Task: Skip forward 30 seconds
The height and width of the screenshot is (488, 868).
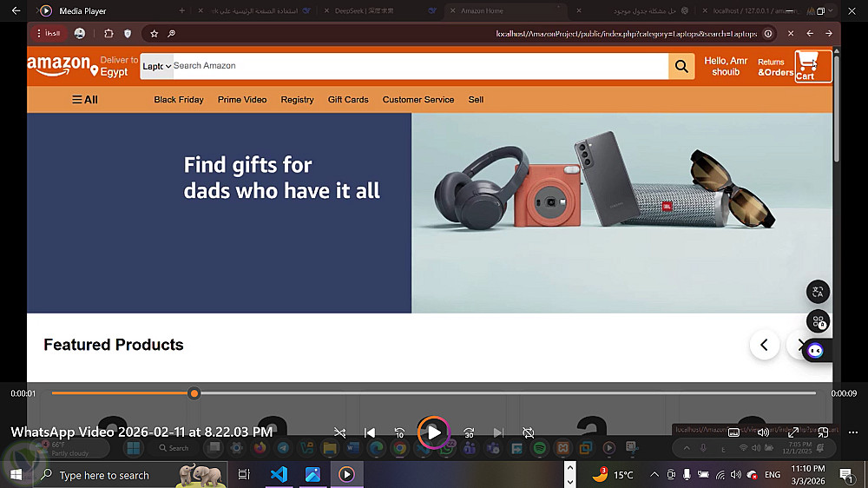Action: [x=469, y=432]
